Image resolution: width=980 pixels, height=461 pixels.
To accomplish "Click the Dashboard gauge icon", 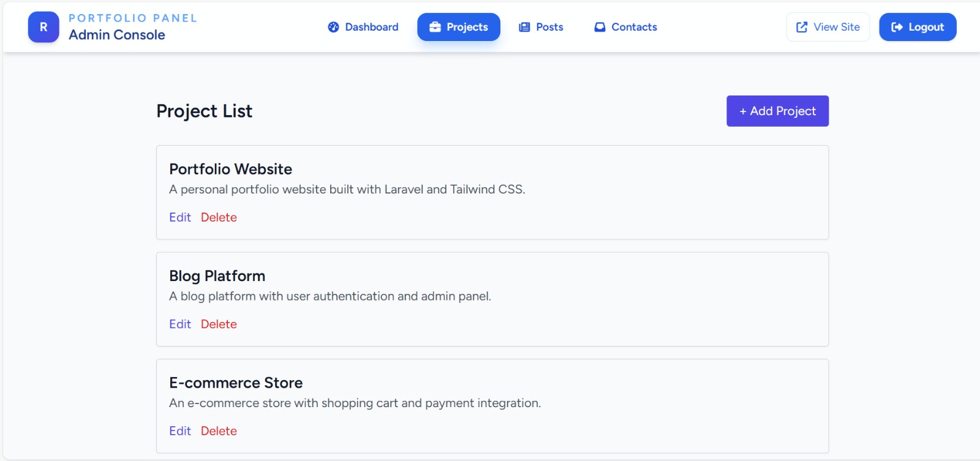I will (x=333, y=27).
